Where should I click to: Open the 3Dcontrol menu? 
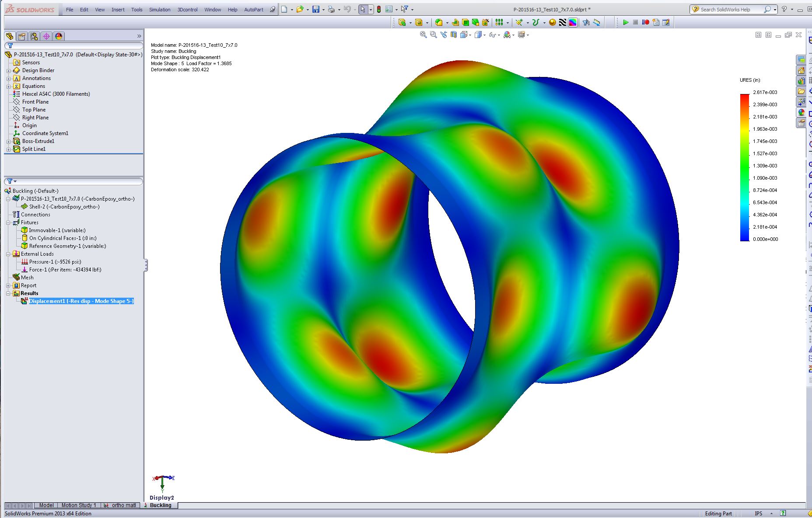click(x=187, y=9)
